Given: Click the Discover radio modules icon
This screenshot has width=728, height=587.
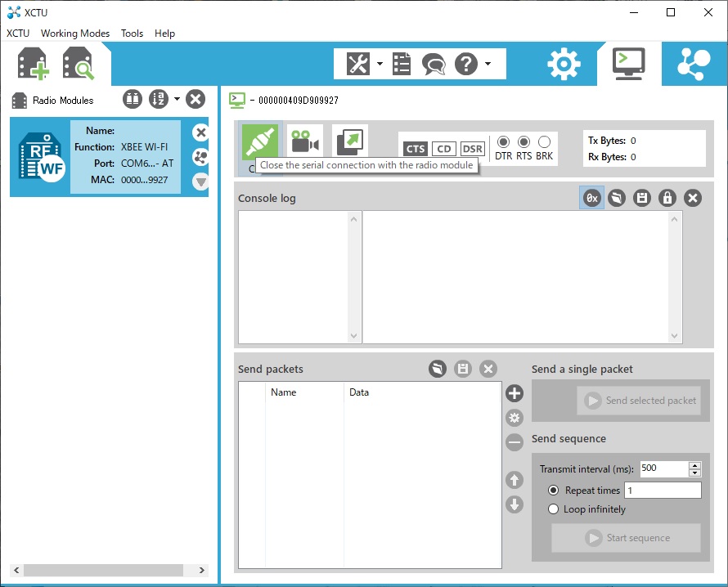Looking at the screenshot, I should pos(79,64).
